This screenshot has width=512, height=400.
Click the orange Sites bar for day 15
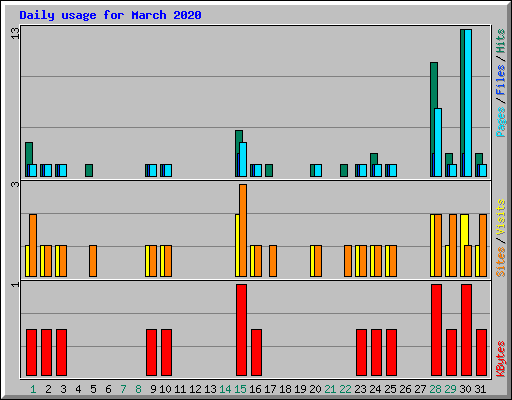tap(243, 230)
